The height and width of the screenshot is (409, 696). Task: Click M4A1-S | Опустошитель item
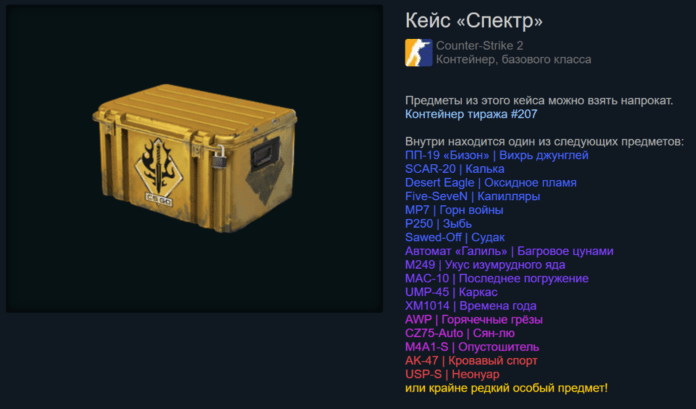point(472,347)
